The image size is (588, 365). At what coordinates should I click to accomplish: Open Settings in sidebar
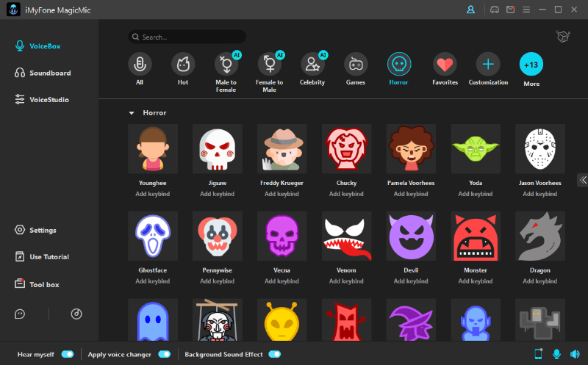35,230
